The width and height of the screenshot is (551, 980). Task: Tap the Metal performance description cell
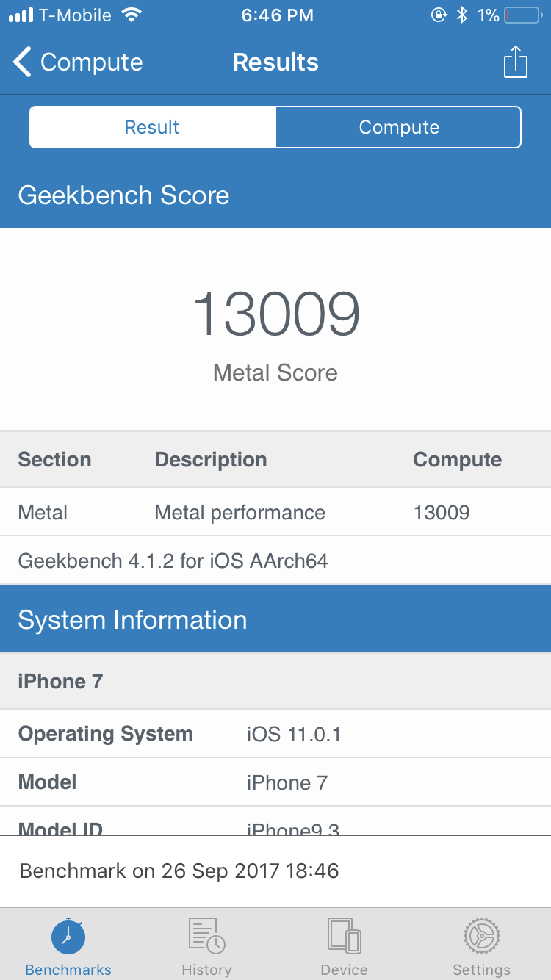click(240, 512)
